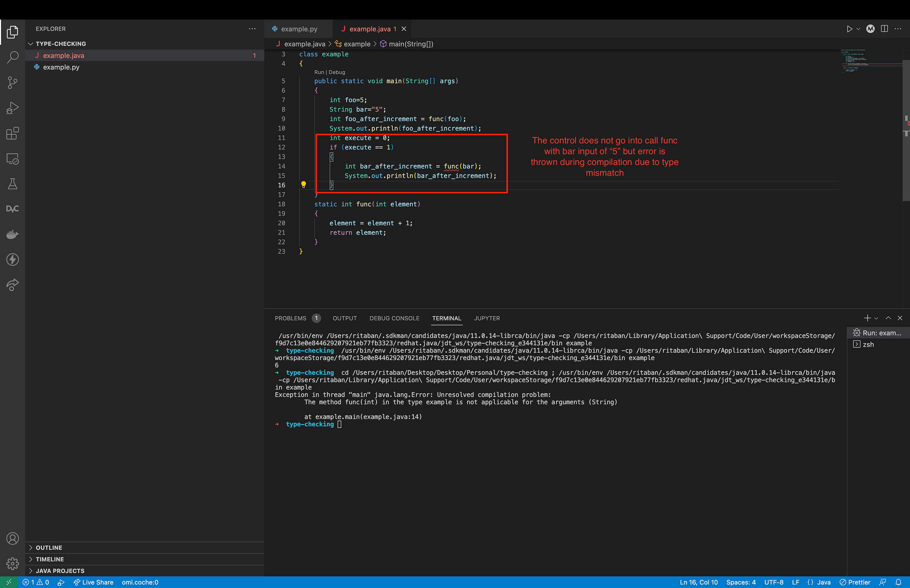Open the feedback icon in status bar
The height and width of the screenshot is (588, 910).
[x=882, y=582]
